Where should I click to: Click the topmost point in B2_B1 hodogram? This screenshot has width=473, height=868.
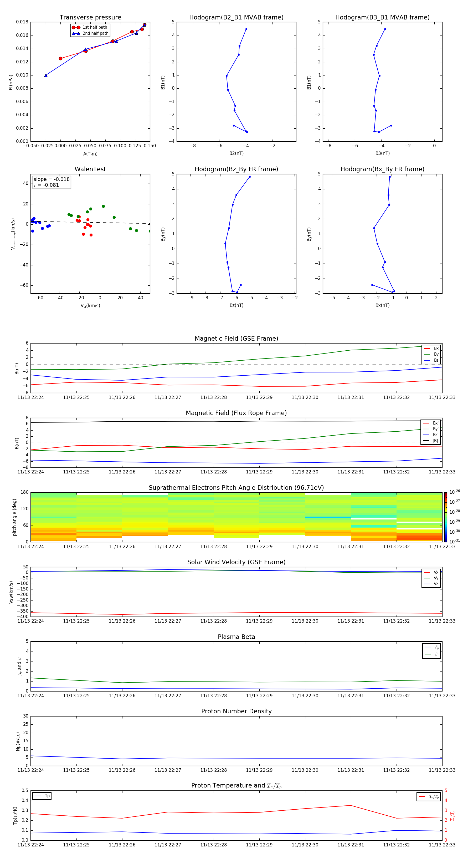click(246, 29)
